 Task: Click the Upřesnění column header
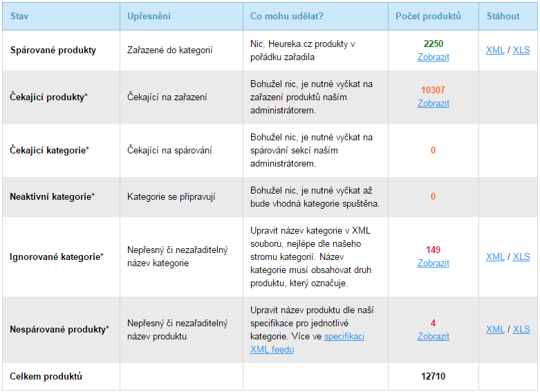149,16
